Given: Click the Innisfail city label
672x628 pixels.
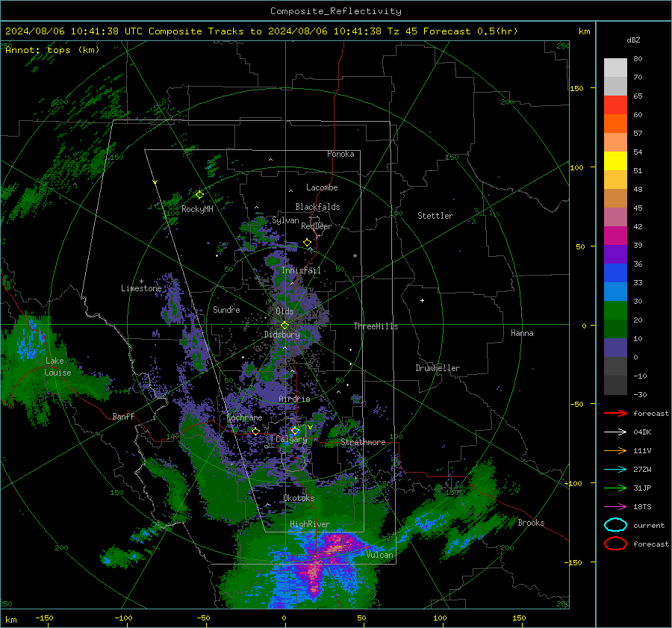Looking at the screenshot, I should pos(301,270).
